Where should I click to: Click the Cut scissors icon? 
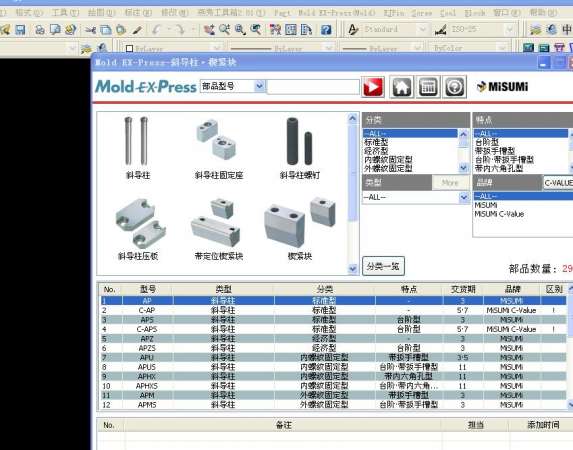click(x=90, y=29)
